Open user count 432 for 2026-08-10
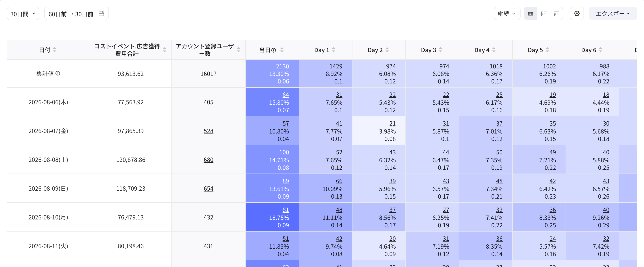The width and height of the screenshot is (644, 267). [208, 217]
